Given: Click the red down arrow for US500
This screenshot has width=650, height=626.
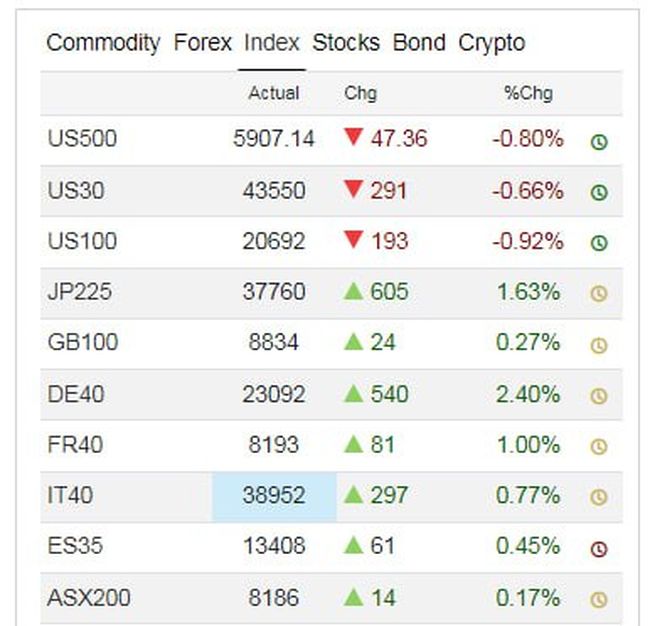Looking at the screenshot, I should click(352, 138).
